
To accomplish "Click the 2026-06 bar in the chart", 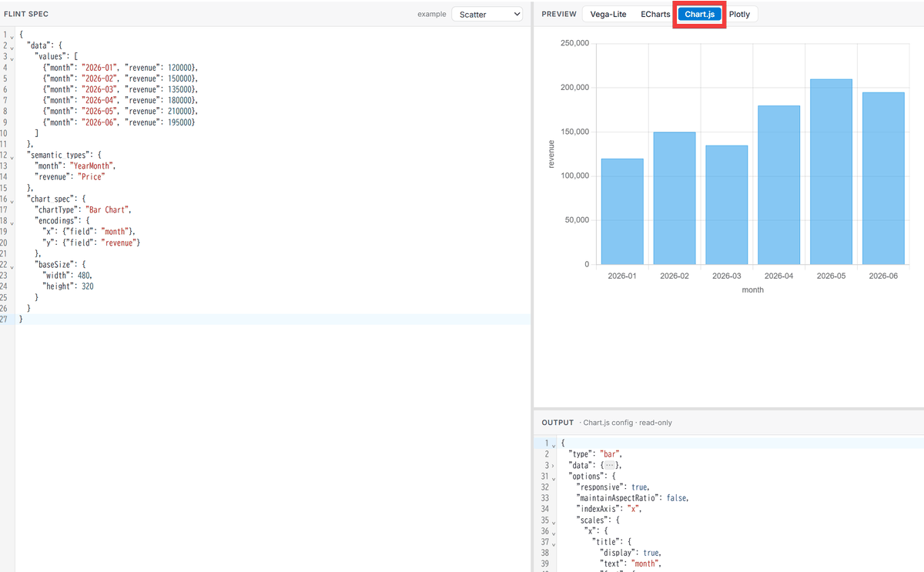I will [x=883, y=179].
